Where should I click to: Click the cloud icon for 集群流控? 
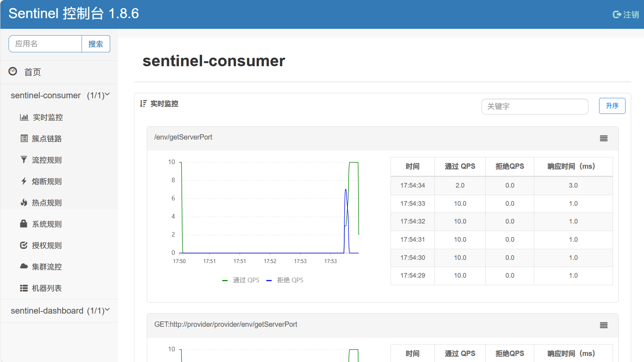[x=24, y=266]
